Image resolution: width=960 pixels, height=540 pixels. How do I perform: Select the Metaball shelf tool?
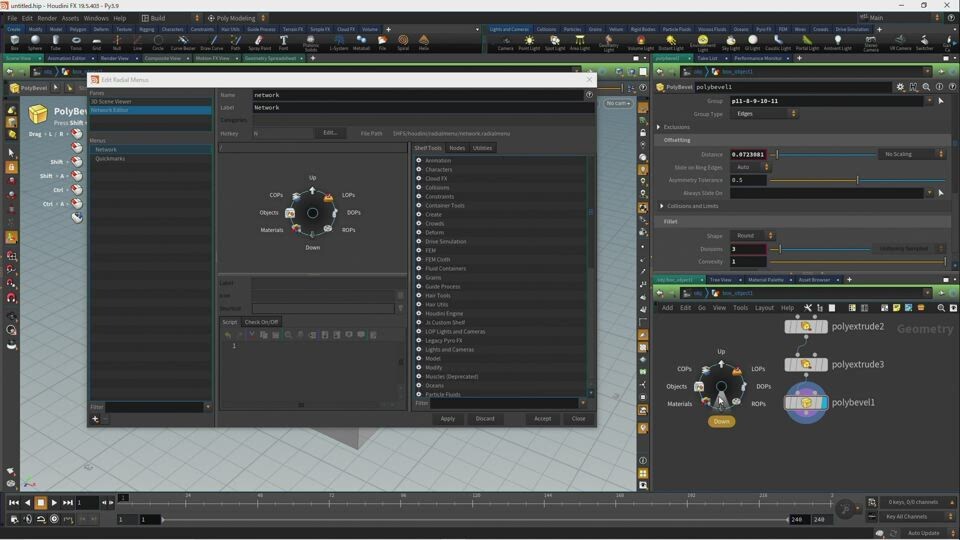pos(361,42)
